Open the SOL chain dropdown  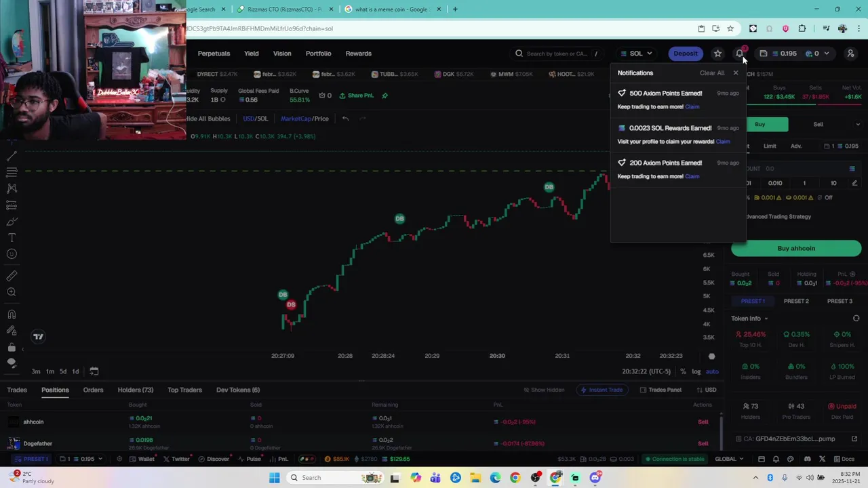tap(636, 54)
